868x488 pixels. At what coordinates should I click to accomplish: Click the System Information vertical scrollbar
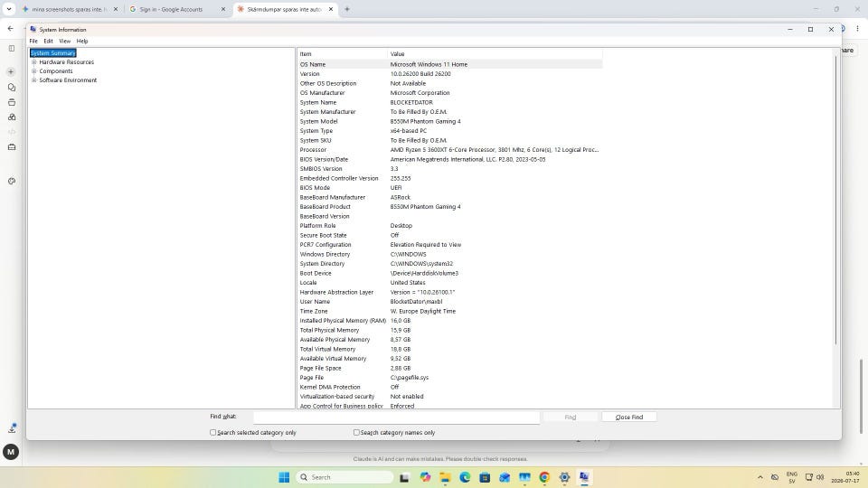coord(835,199)
